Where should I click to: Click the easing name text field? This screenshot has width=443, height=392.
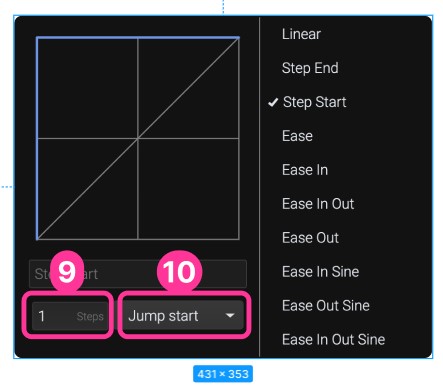[x=138, y=274]
